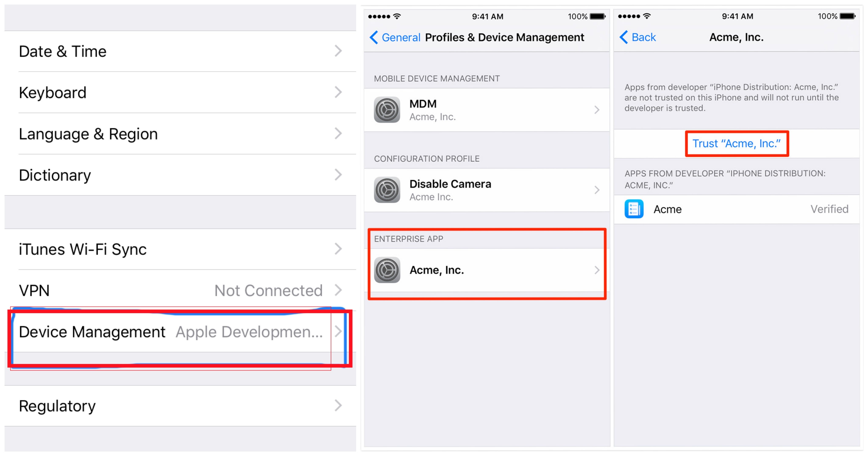
Task: Expand the Keyboard settings chevron
Action: pyautogui.click(x=338, y=92)
